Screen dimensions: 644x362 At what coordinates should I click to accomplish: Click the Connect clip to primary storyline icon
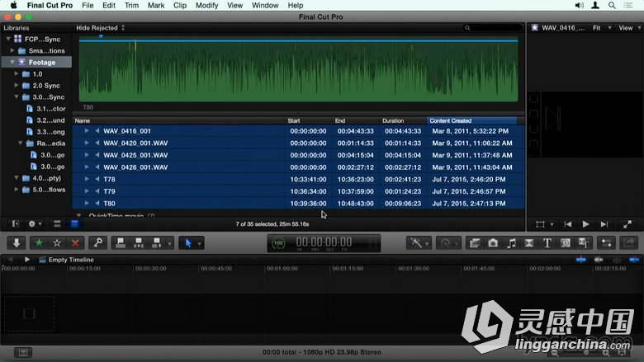tap(121, 243)
